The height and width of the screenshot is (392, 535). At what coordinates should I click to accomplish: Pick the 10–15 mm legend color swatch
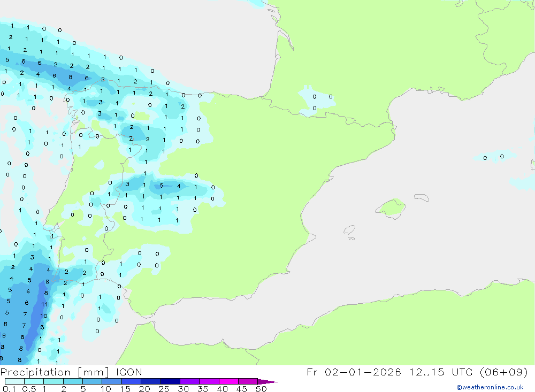[112, 381]
